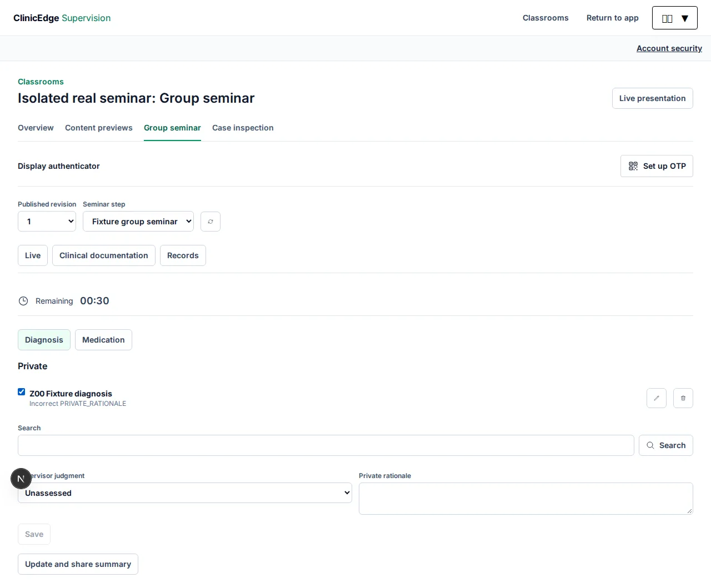Click the Save button
Screen dimensions: 711x588
[34, 534]
